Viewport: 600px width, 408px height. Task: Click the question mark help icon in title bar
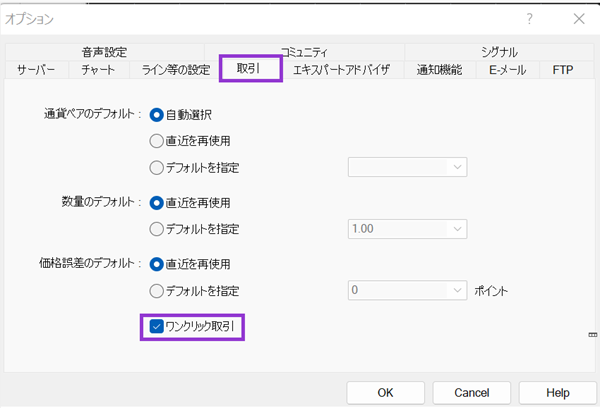point(530,18)
